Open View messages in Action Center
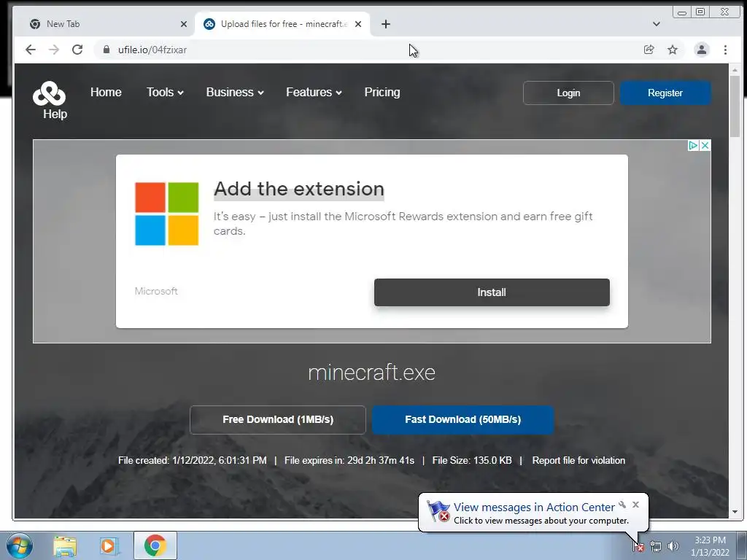This screenshot has width=747, height=560. (x=533, y=507)
